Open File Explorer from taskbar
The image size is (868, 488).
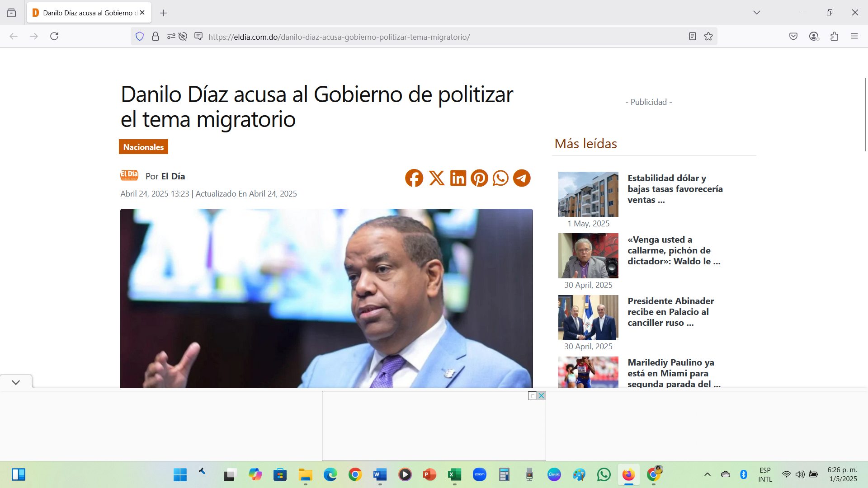click(305, 474)
